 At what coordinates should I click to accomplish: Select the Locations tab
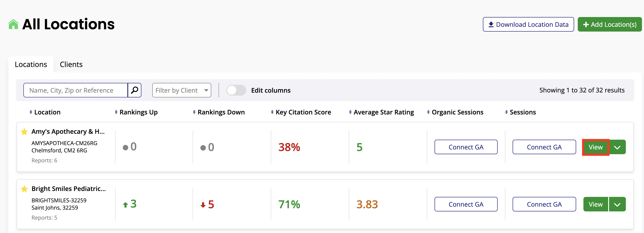(31, 64)
